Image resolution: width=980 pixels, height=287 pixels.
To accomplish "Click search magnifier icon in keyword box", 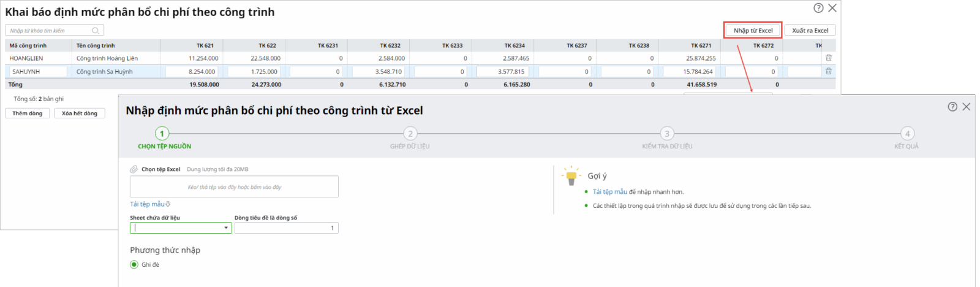I will pyautogui.click(x=96, y=30).
